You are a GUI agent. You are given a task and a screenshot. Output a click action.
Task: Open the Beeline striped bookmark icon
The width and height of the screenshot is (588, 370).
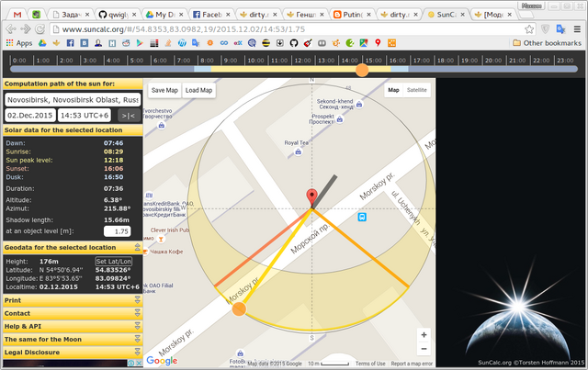pyautogui.click(x=266, y=43)
